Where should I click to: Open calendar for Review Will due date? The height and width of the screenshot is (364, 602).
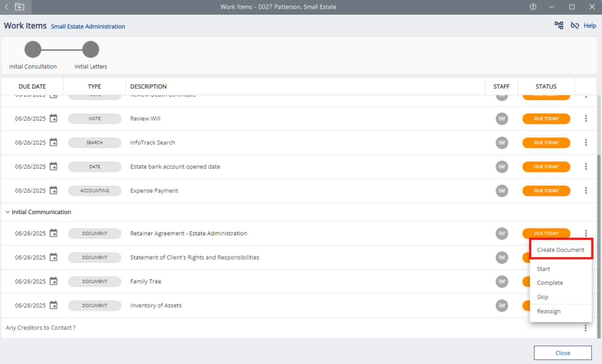(x=53, y=118)
